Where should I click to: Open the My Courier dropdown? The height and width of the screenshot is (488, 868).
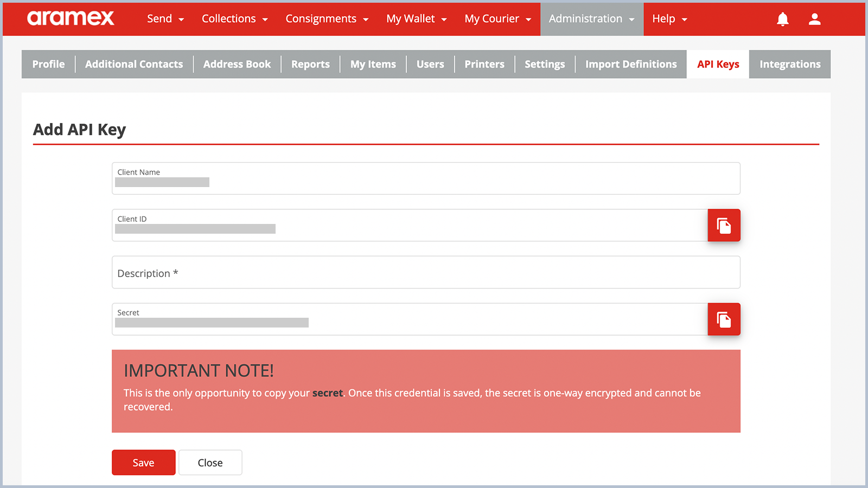pyautogui.click(x=496, y=18)
